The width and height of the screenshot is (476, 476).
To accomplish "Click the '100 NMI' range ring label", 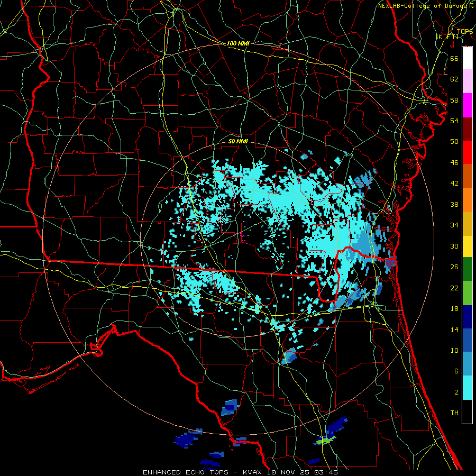I will tap(238, 43).
